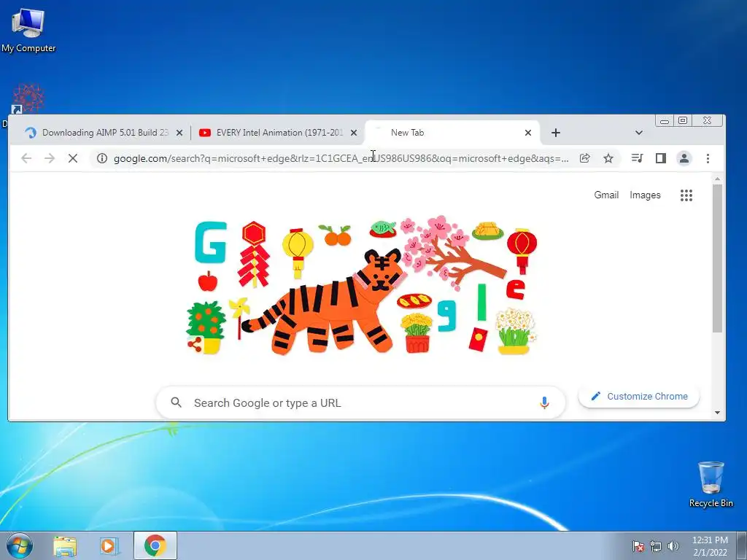Image resolution: width=747 pixels, height=560 pixels.
Task: Close the EVERY Intel Animation tab
Action: (354, 133)
